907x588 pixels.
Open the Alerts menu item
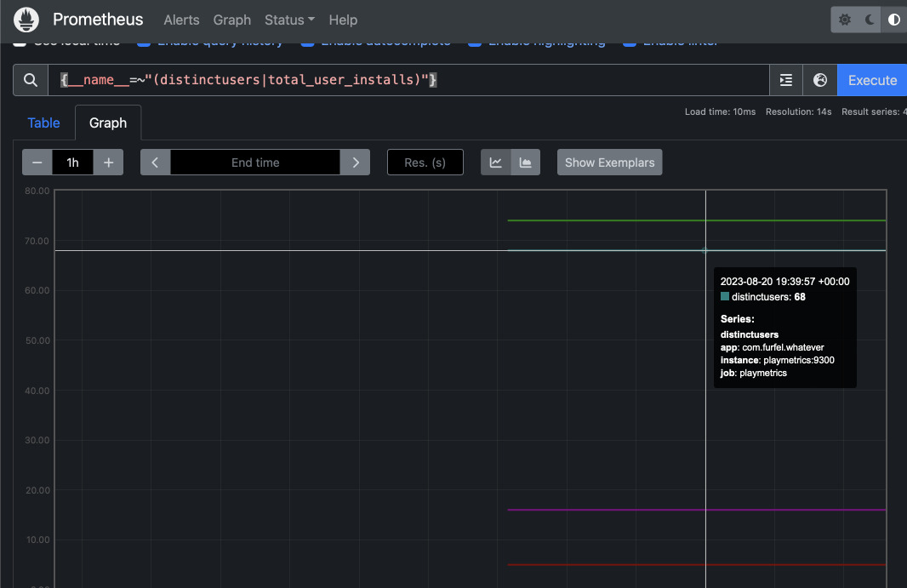pos(181,20)
